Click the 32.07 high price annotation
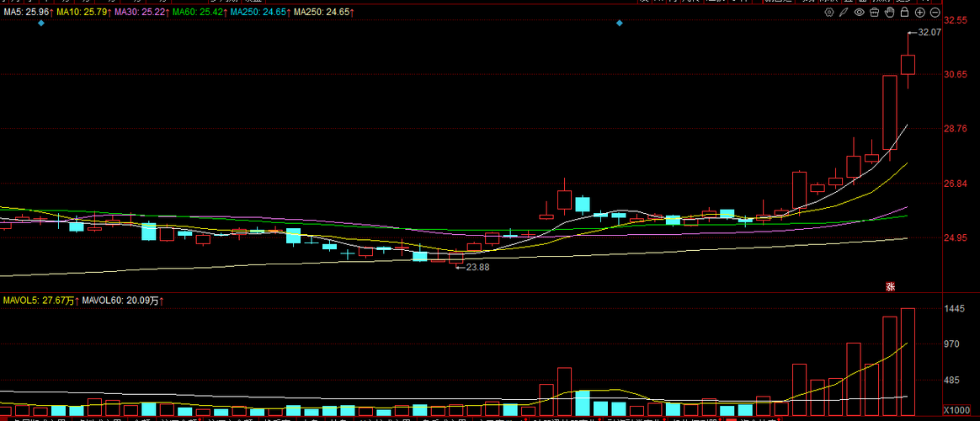This screenshot has width=980, height=421. [929, 33]
